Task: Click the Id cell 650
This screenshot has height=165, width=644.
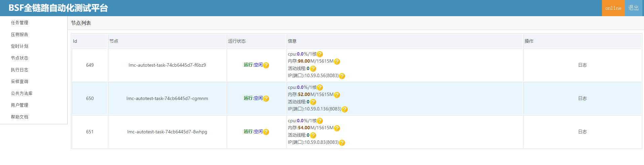Action: (90, 98)
